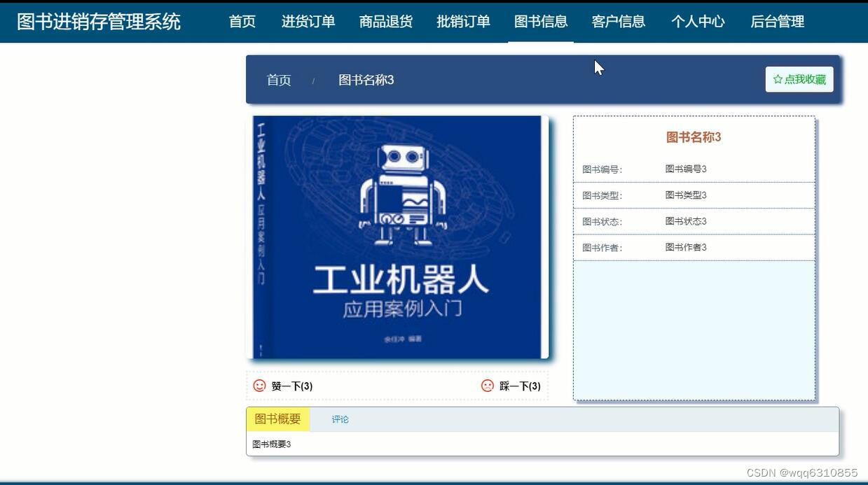Click the 首页 breadcrumb link
This screenshot has height=485, width=868.
pos(279,80)
